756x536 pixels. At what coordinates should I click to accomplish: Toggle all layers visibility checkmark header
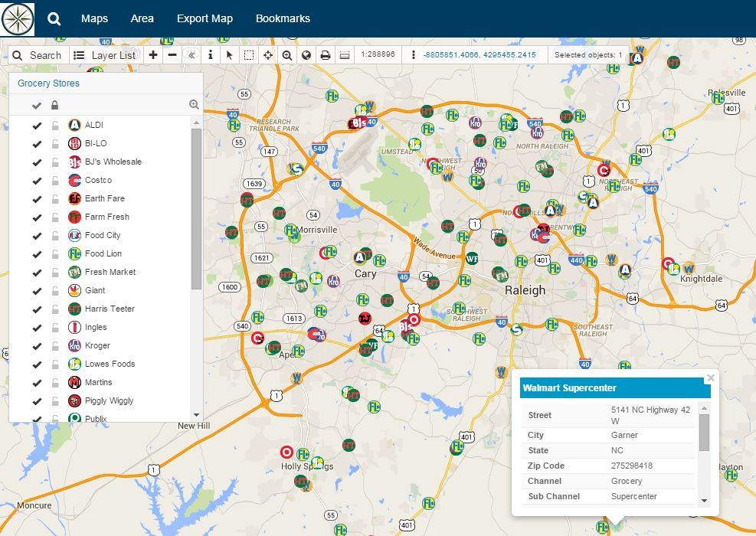(37, 105)
